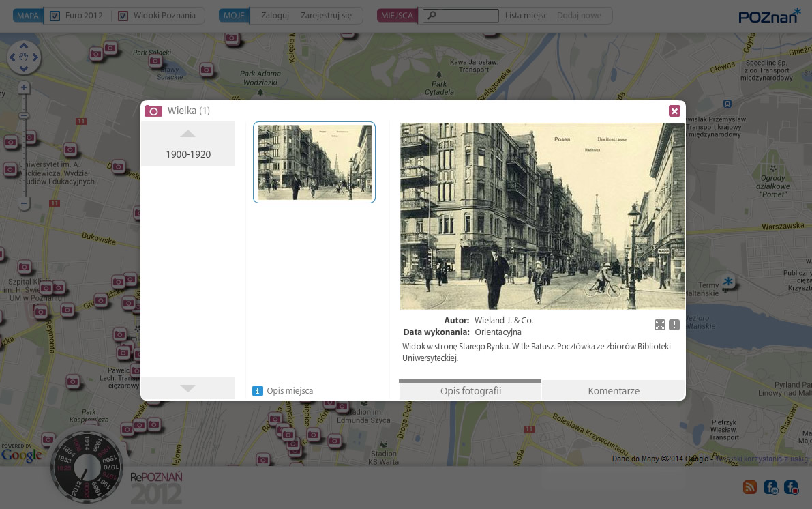Switch to the Komentarze tab
Screen dimensions: 812x509
coord(614,391)
